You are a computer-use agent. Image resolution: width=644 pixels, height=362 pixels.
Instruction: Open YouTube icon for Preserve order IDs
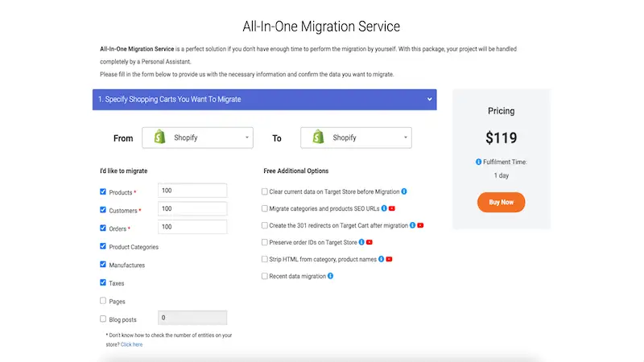point(369,242)
